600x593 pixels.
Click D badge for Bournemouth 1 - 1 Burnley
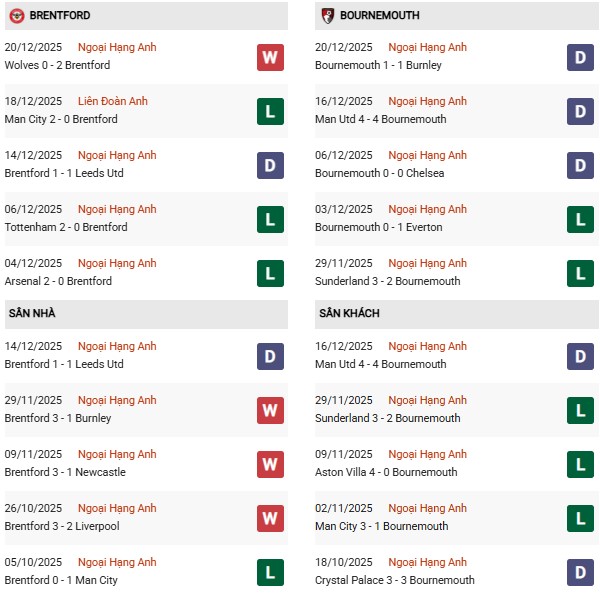click(580, 57)
